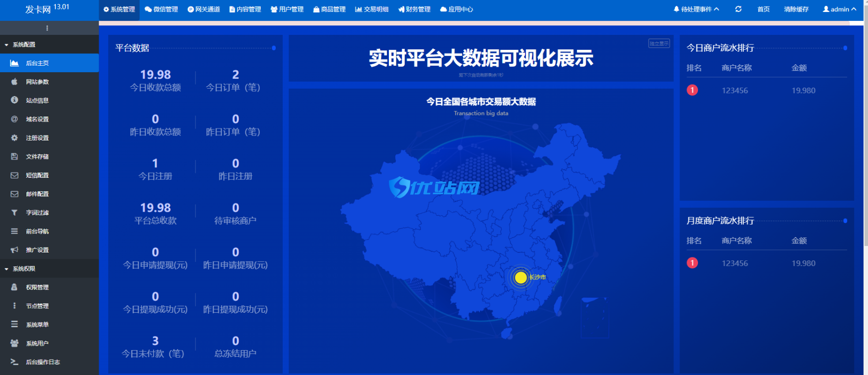The height and width of the screenshot is (375, 868).
Task: Click the apple icon for 网站参数
Action: tap(14, 82)
